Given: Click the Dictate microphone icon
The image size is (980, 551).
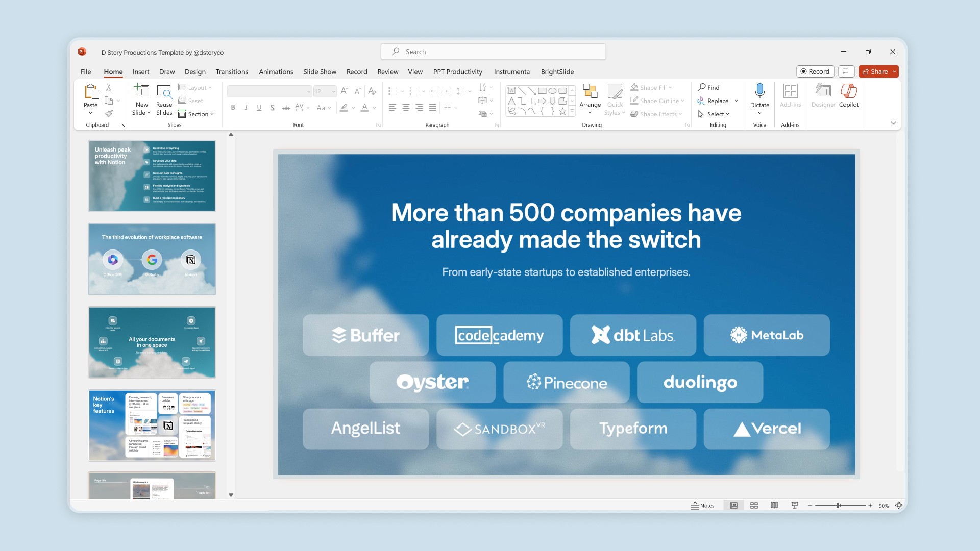Looking at the screenshot, I should (x=759, y=91).
